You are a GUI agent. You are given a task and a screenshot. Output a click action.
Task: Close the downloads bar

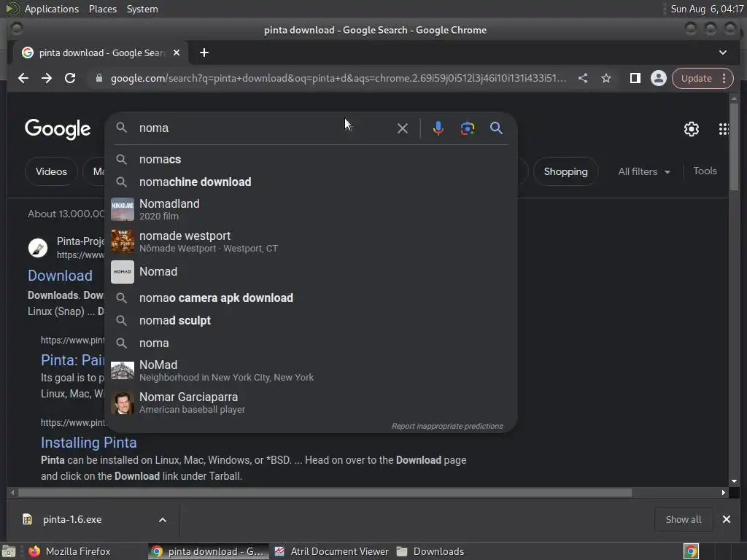point(727,519)
